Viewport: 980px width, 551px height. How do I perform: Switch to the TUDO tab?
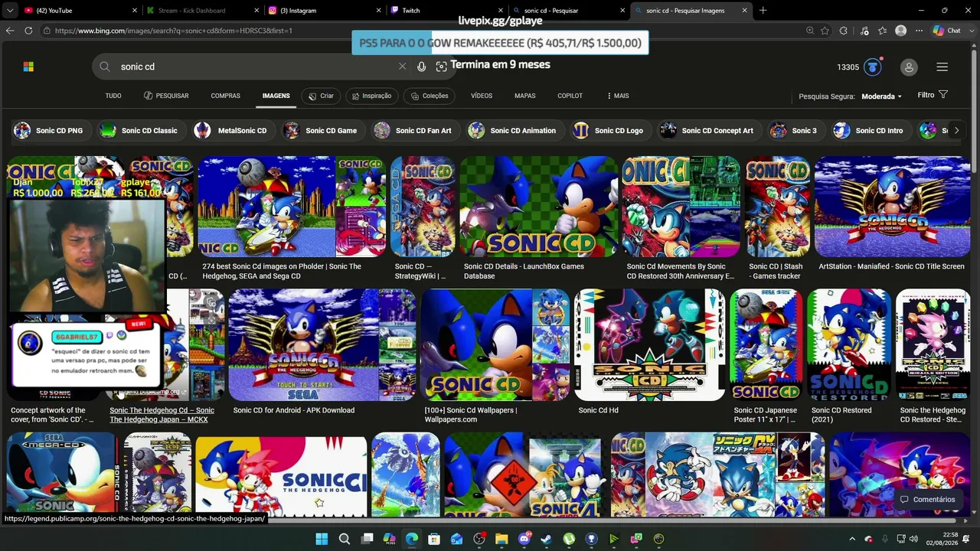pos(113,96)
